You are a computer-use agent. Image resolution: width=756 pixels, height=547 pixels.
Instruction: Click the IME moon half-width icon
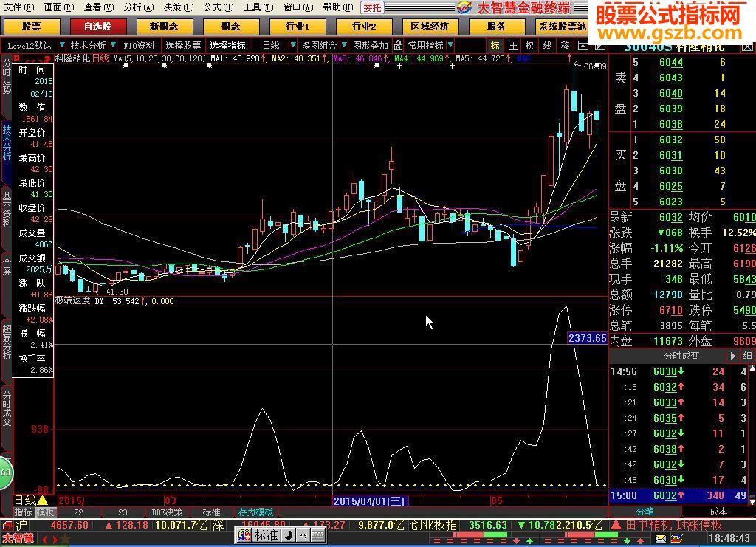288,535
